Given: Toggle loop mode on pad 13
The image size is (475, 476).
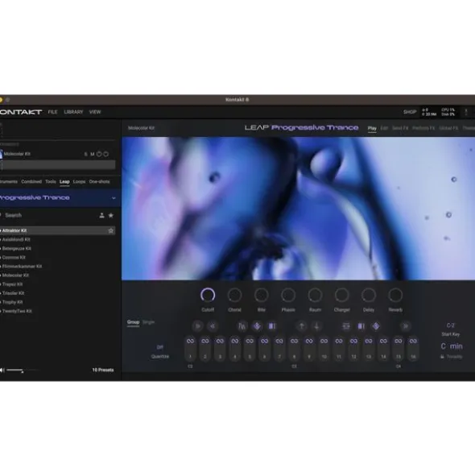Looking at the screenshot, I should click(369, 341).
